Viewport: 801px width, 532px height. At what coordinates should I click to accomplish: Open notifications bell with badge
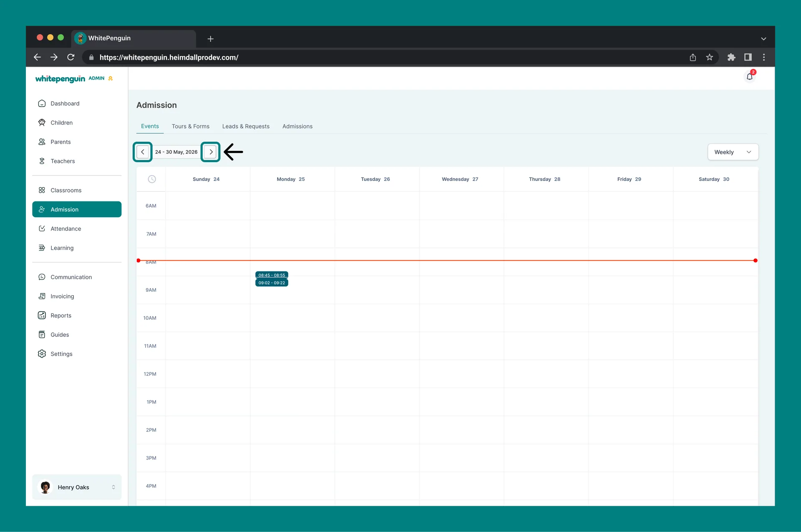[750, 76]
